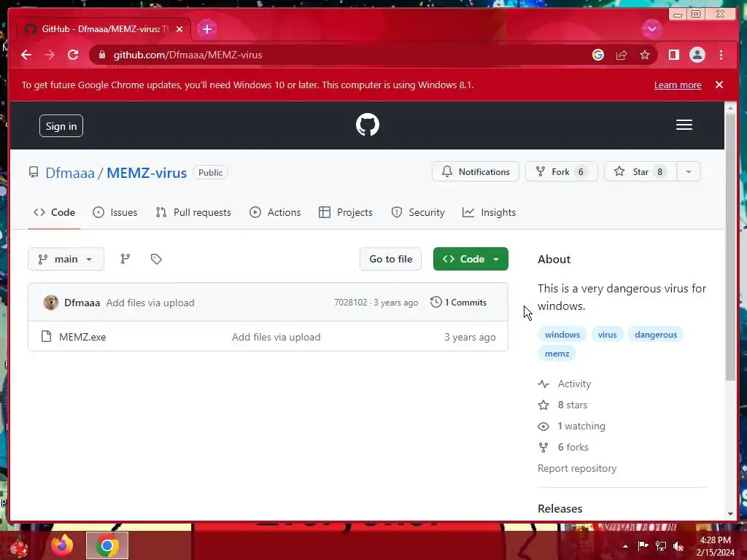Fork the repository
This screenshot has height=560, width=747.
point(561,172)
